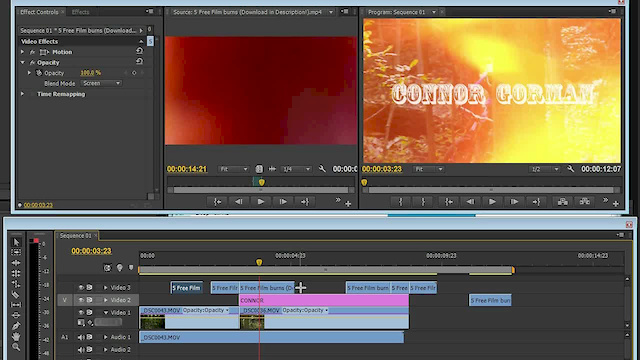The height and width of the screenshot is (360, 640).
Task: Toggle Video 3 track eye visibility
Action: [x=81, y=288]
